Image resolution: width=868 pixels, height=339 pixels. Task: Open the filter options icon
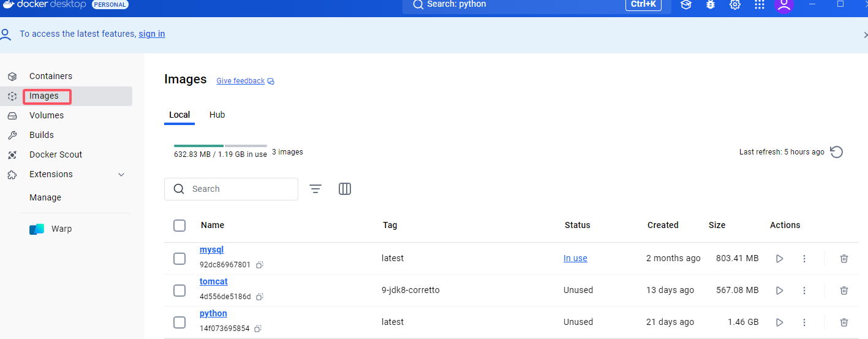tap(315, 189)
